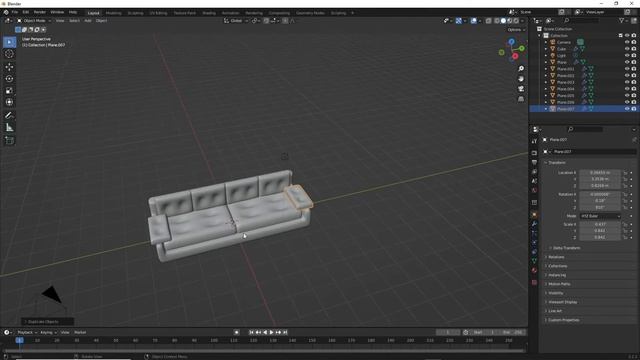640x360 pixels.
Task: Open the Tool properties tab
Action: 534,141
